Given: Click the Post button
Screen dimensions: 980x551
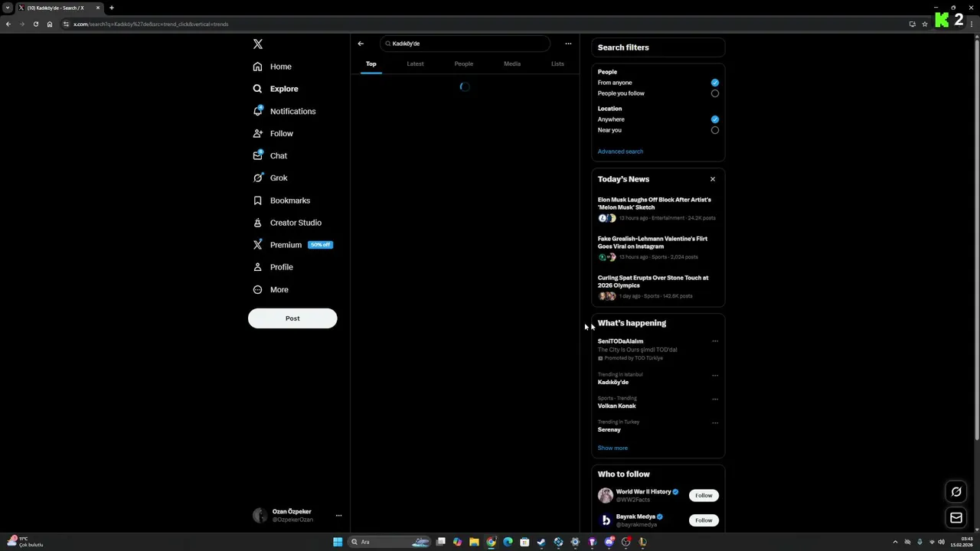Looking at the screenshot, I should (292, 318).
